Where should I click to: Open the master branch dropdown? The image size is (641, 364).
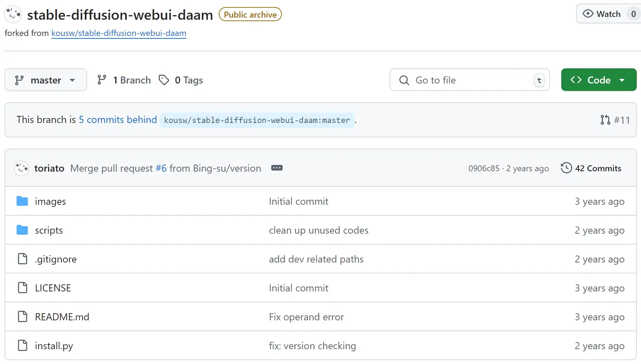[46, 80]
